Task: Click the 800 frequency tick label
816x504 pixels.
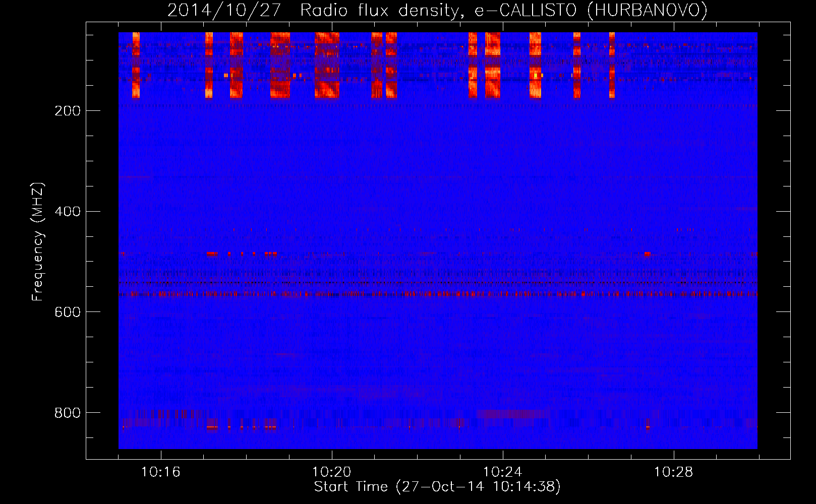Action: [68, 413]
